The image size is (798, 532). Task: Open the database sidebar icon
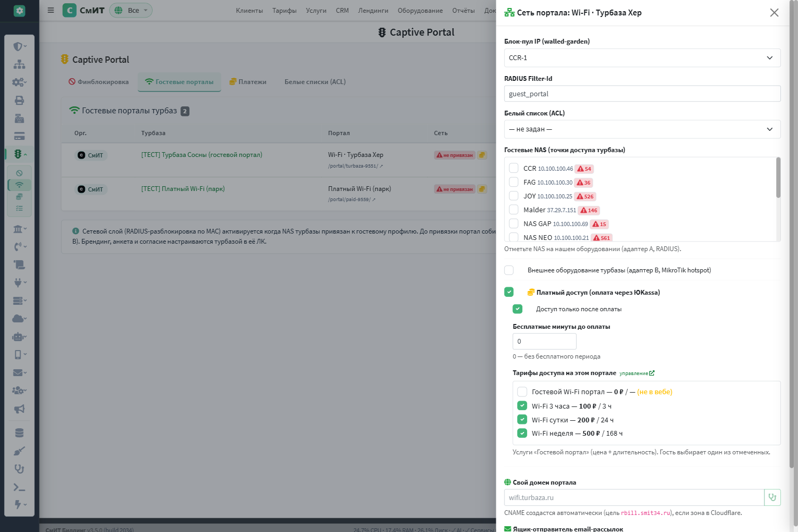coord(19,433)
